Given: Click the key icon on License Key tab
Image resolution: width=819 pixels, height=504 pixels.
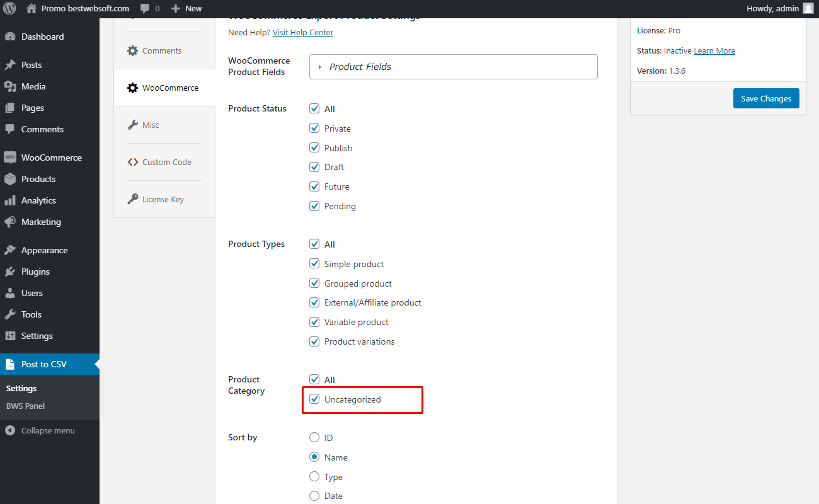Looking at the screenshot, I should tap(132, 199).
